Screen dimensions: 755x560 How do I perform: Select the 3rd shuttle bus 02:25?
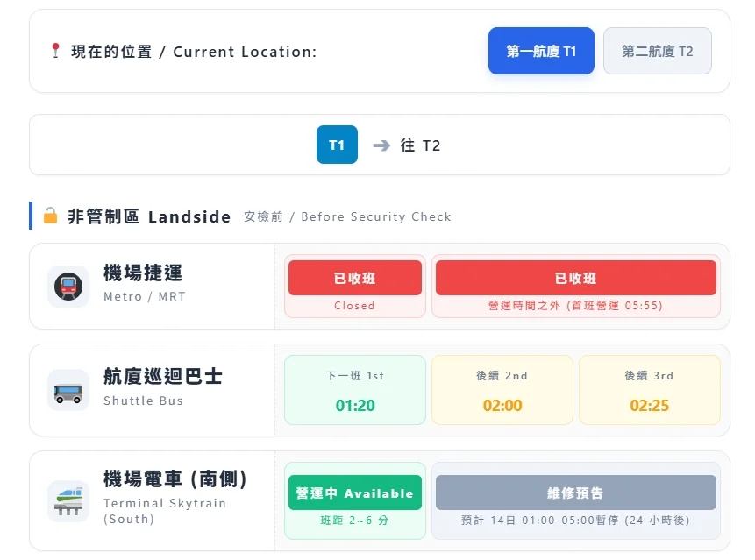coord(650,390)
